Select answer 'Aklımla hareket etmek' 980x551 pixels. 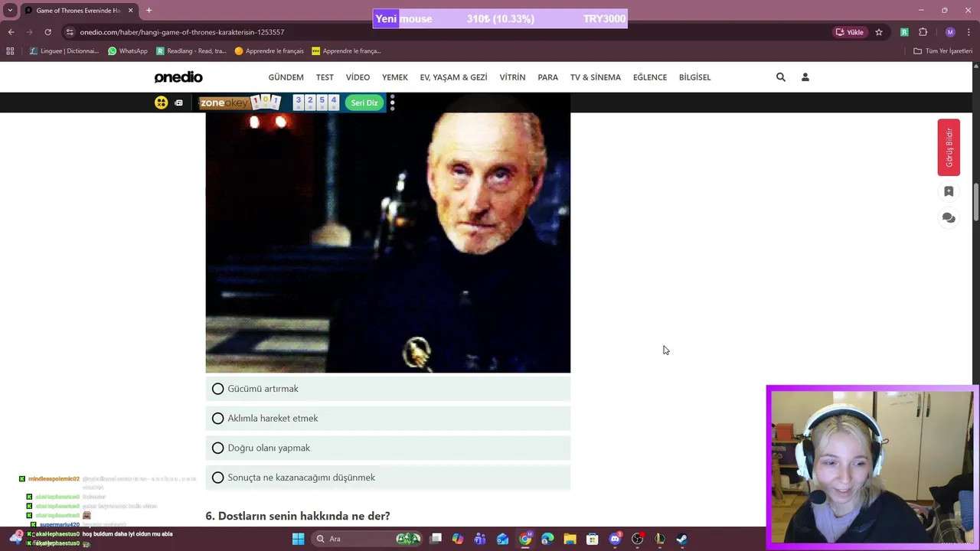(x=388, y=419)
